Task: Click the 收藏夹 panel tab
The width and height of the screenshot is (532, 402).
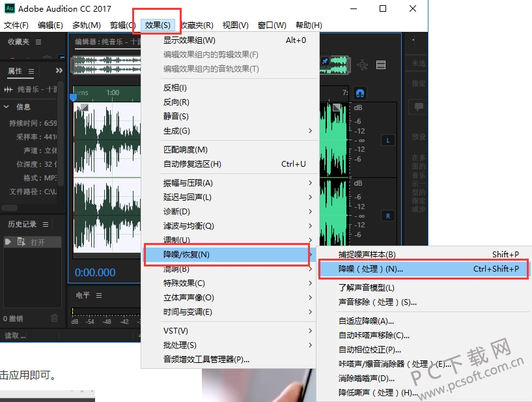Action: click(19, 42)
